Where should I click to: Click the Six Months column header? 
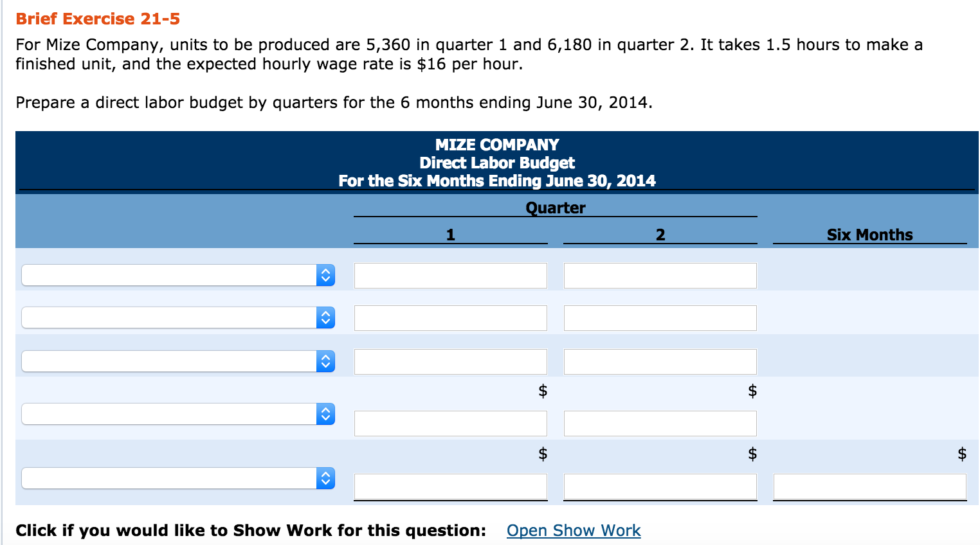click(870, 235)
